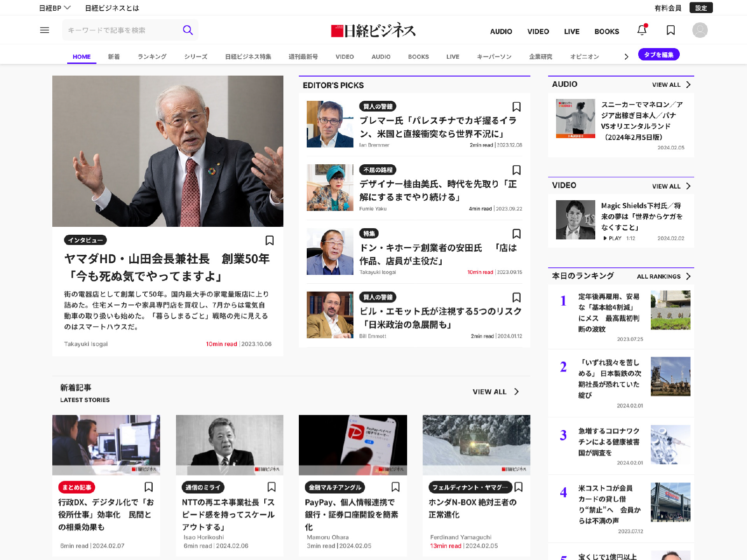Play the Magic Shields video

[612, 238]
